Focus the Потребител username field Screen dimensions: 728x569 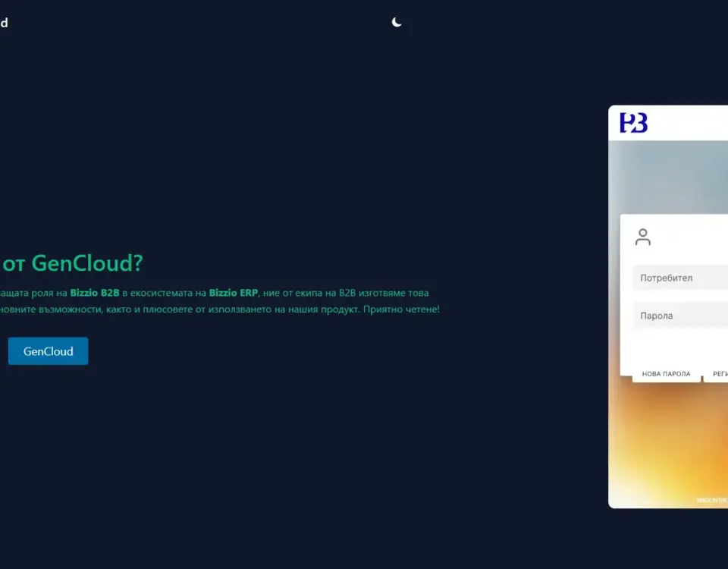681,278
